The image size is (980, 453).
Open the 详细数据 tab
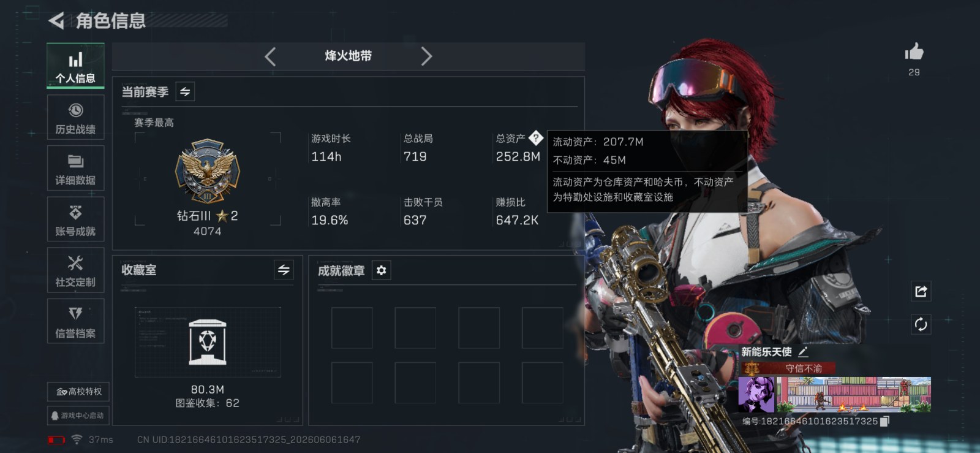click(75, 169)
